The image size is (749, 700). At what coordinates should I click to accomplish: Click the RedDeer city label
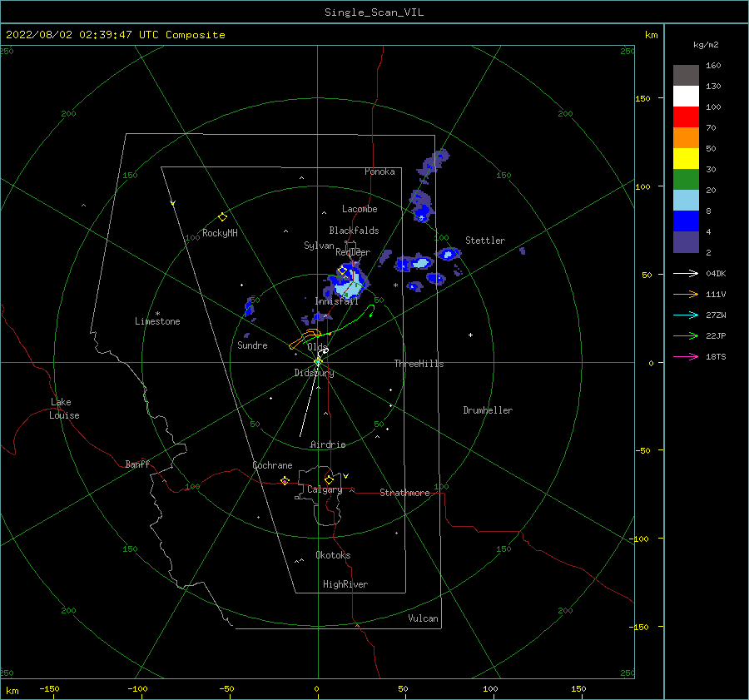pyautogui.click(x=353, y=252)
